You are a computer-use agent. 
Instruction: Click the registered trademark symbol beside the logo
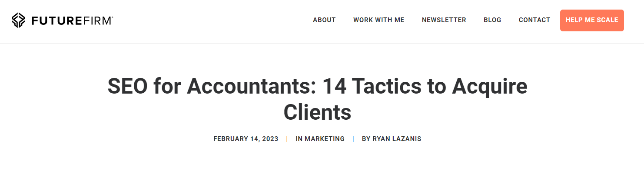(x=113, y=17)
